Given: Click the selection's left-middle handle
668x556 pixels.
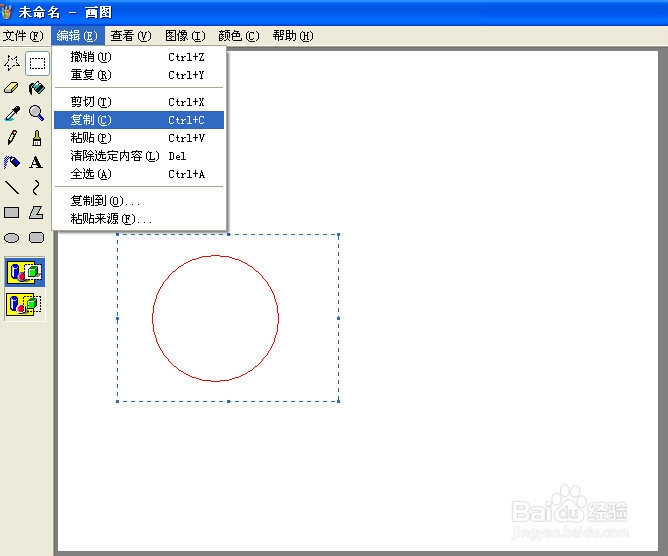Looking at the screenshot, I should [x=118, y=318].
